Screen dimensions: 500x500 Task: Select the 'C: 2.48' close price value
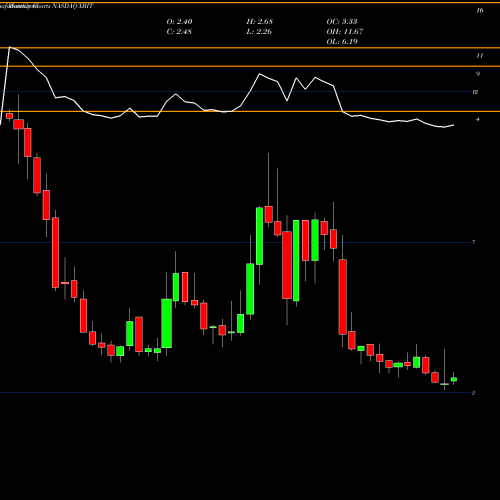(179, 32)
